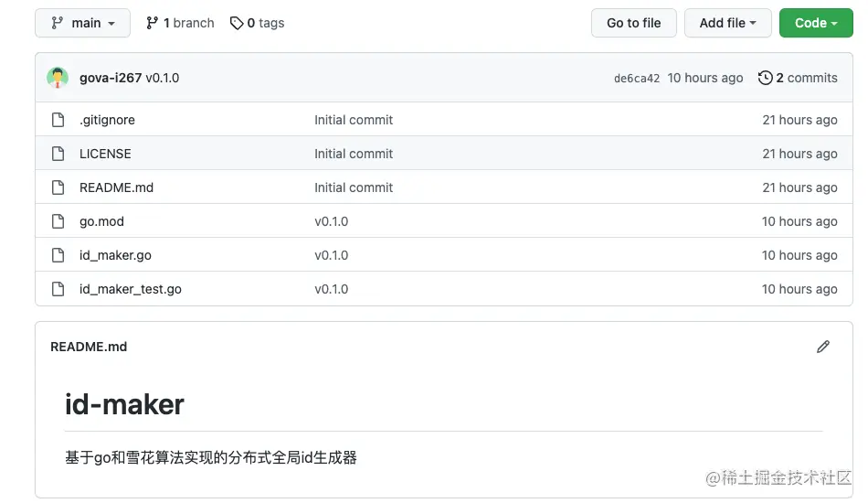Click the file icon for id_maker.go

[x=58, y=255]
